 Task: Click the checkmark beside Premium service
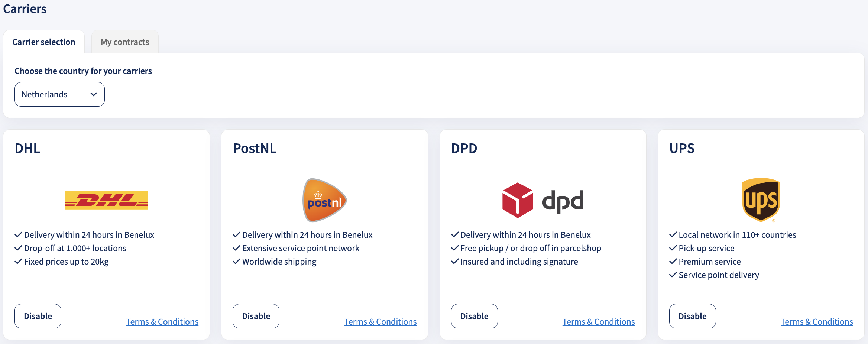click(x=673, y=262)
